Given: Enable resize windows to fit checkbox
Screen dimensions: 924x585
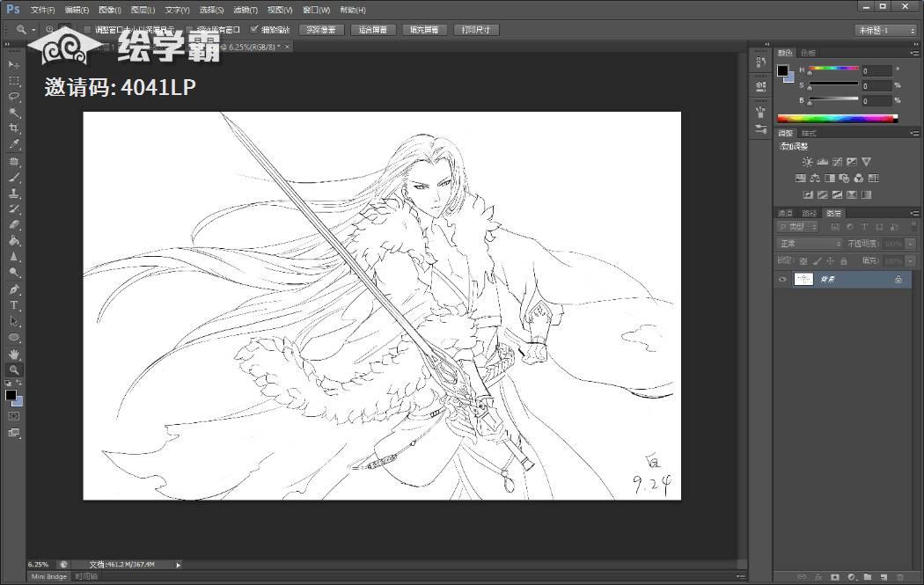Looking at the screenshot, I should click(x=88, y=29).
